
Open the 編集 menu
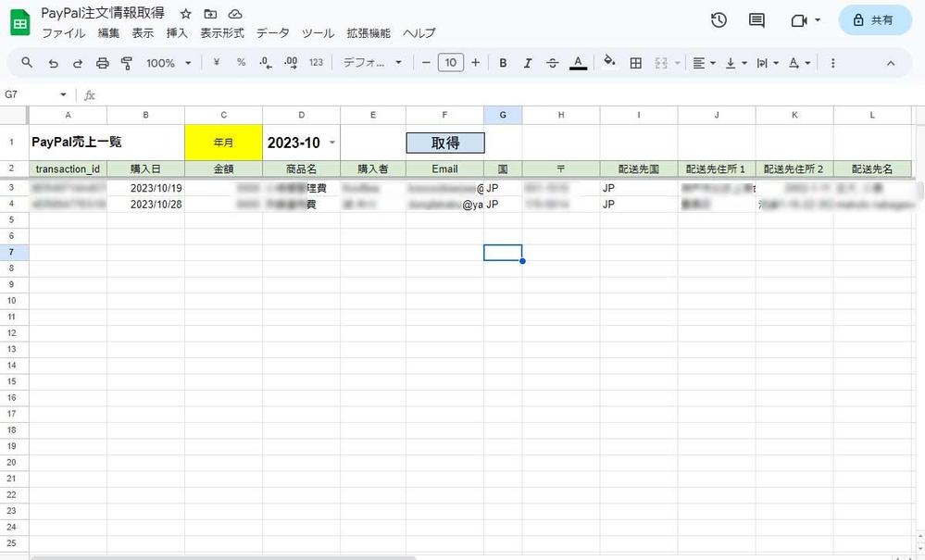[108, 33]
